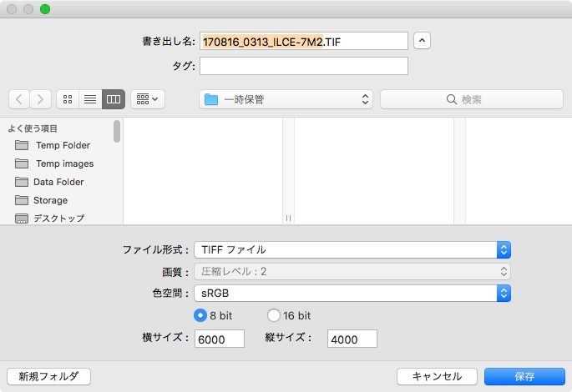This screenshot has width=572, height=392.
Task: Click the 書き出し名 filename field
Action: (x=303, y=41)
